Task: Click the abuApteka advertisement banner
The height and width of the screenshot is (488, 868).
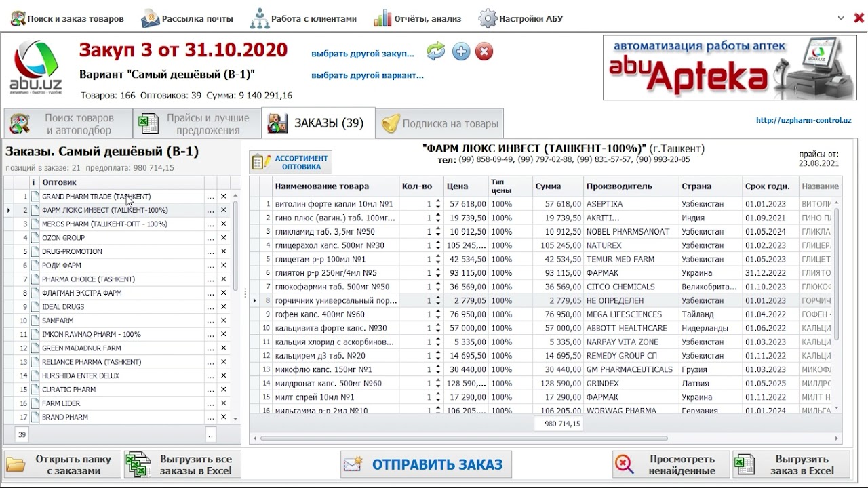Action: point(730,66)
